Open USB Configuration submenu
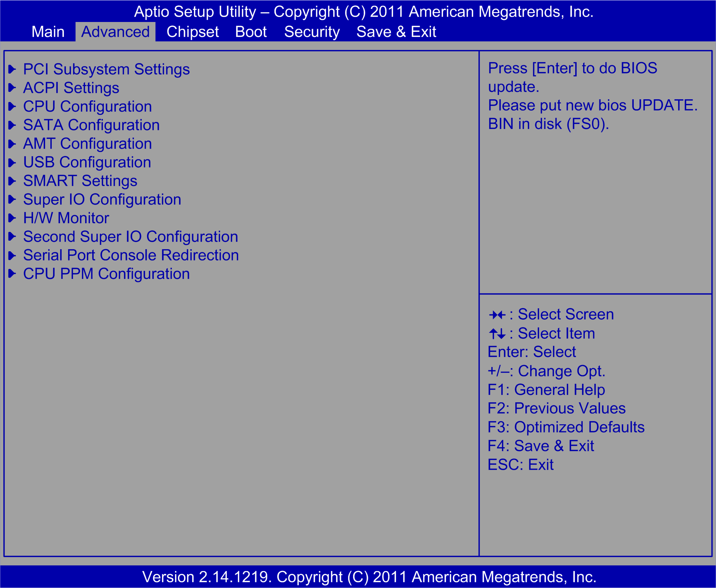This screenshot has width=716, height=588. click(x=87, y=162)
